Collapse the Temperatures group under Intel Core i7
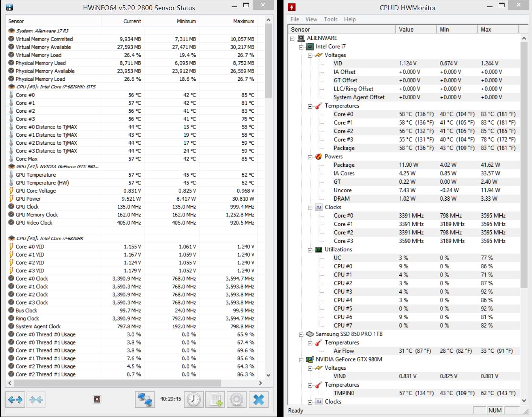 click(x=310, y=106)
